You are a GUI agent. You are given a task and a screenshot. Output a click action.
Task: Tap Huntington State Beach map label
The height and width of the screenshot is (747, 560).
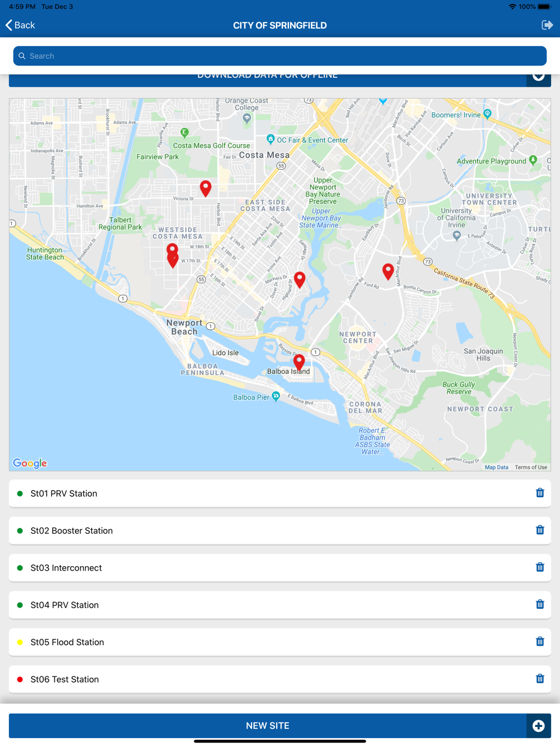click(x=45, y=254)
